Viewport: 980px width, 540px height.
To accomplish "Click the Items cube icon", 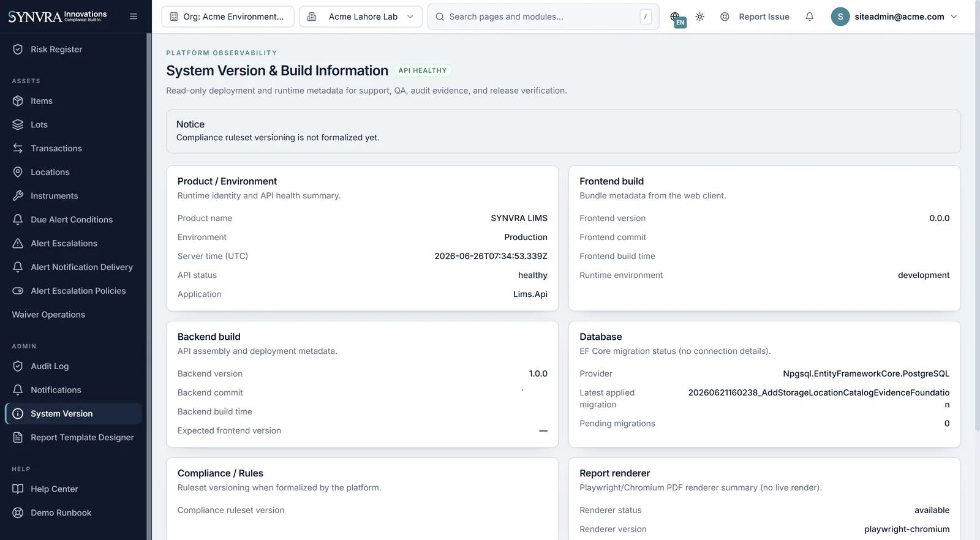I will [x=18, y=101].
